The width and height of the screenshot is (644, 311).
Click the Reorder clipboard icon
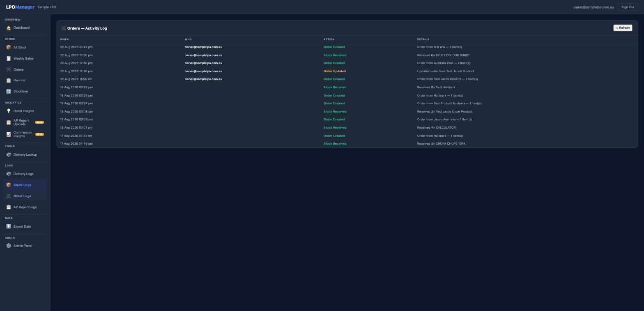(9, 81)
